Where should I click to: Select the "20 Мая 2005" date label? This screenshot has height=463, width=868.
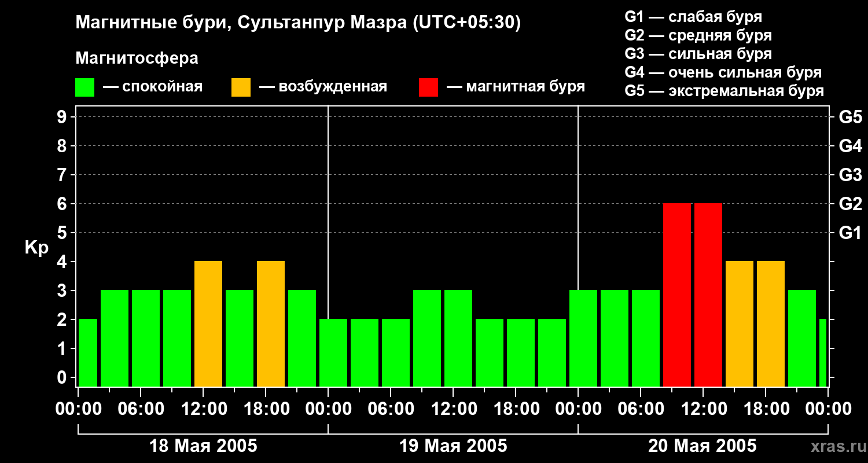coord(702,446)
